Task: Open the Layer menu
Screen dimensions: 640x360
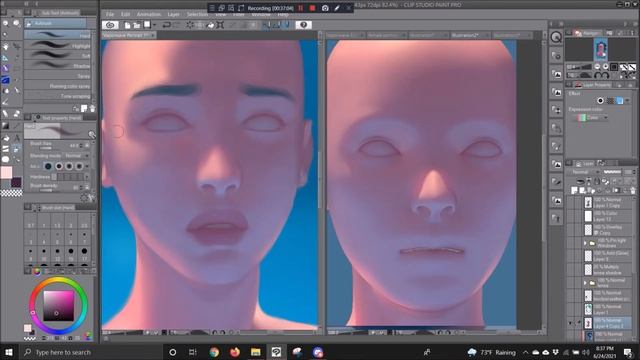Action: [173, 14]
